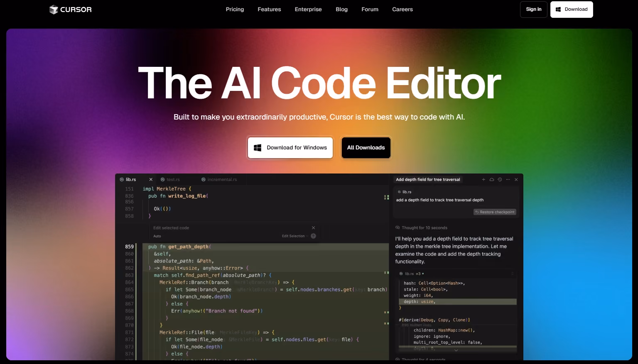Open the All Downloads button
Screen dimensions: 638x364
[366, 148]
